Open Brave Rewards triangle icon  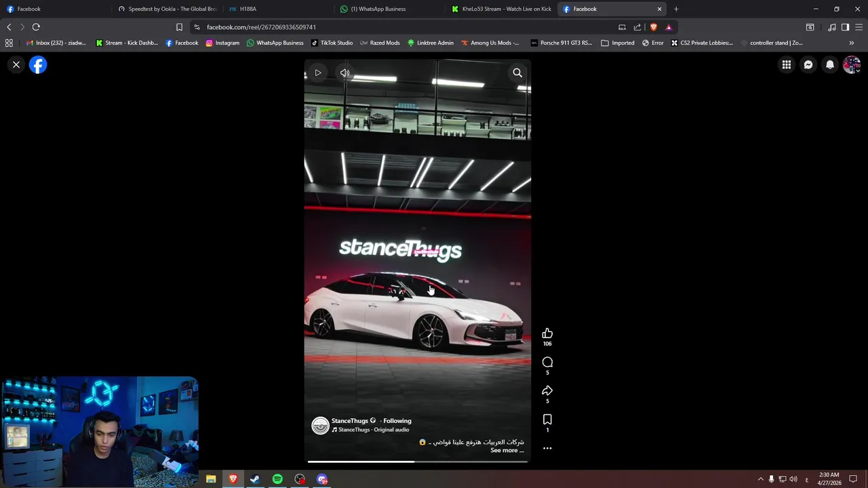669,27
